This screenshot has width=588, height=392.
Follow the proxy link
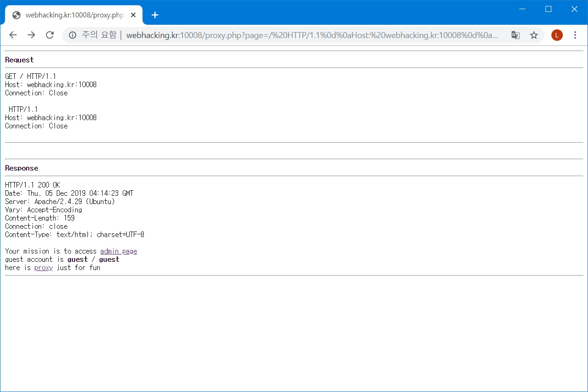pos(44,268)
